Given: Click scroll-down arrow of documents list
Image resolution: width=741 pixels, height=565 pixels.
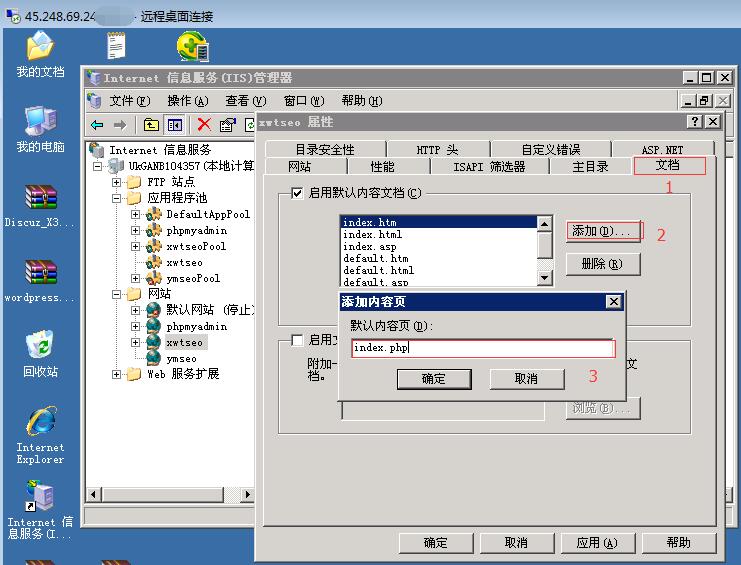Looking at the screenshot, I should pyautogui.click(x=545, y=277).
